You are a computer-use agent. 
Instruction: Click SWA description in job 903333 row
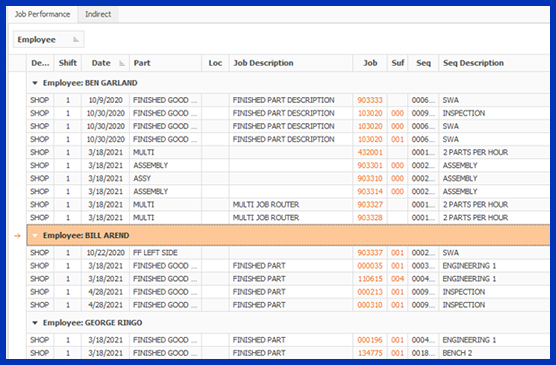point(450,100)
